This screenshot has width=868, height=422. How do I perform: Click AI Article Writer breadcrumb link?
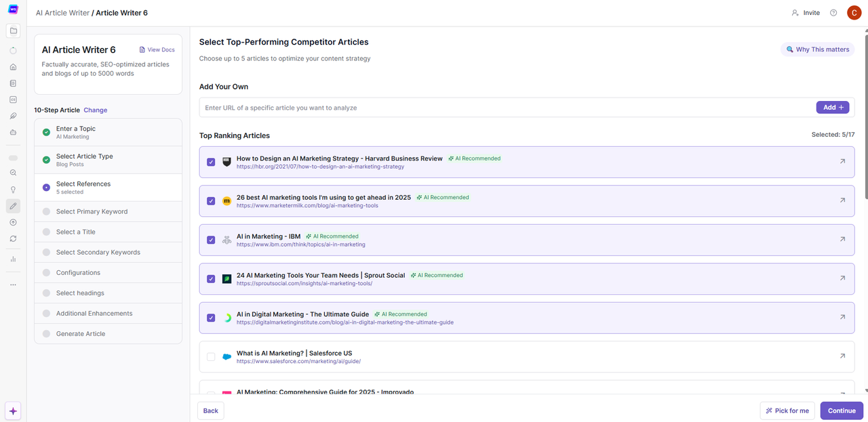pos(62,13)
